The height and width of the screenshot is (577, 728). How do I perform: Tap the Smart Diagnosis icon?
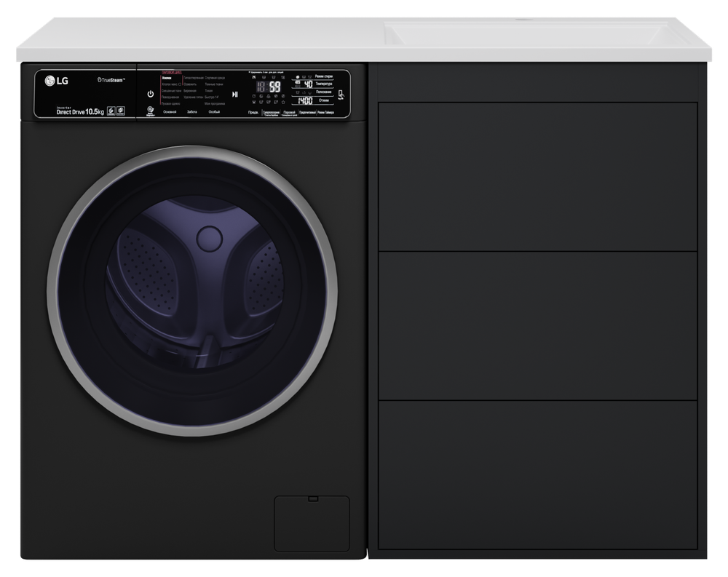click(x=151, y=111)
